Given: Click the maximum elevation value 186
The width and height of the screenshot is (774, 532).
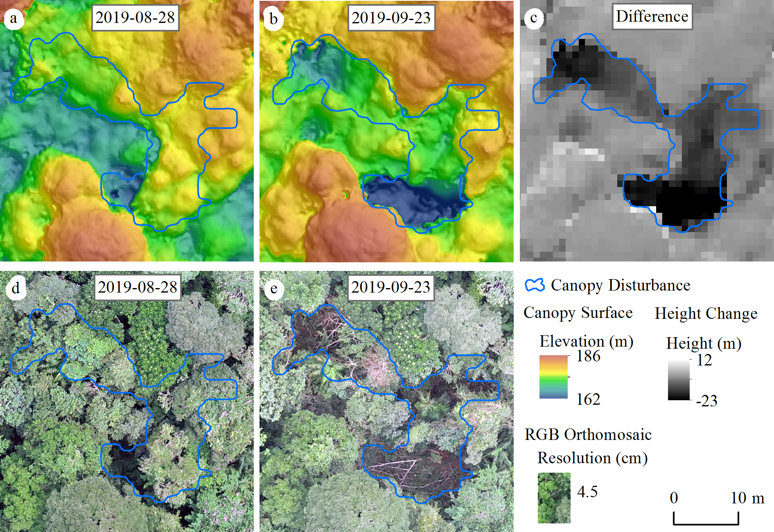Looking at the screenshot, I should [588, 356].
